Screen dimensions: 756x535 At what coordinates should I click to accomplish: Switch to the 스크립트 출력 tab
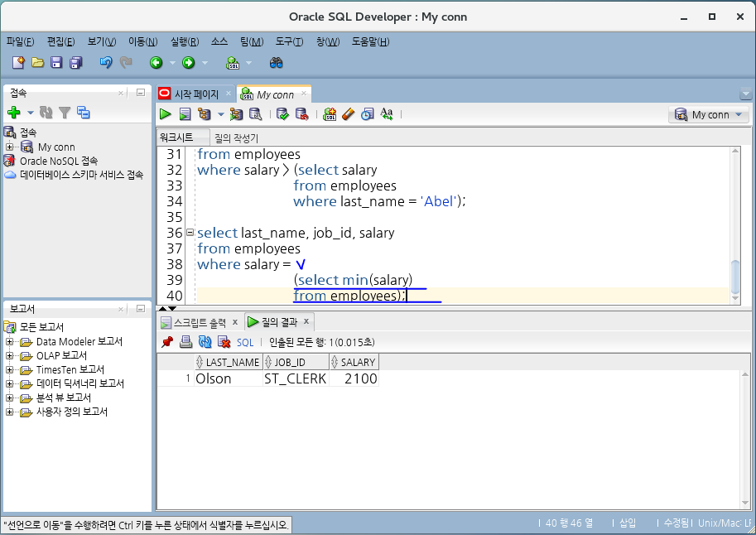click(200, 322)
